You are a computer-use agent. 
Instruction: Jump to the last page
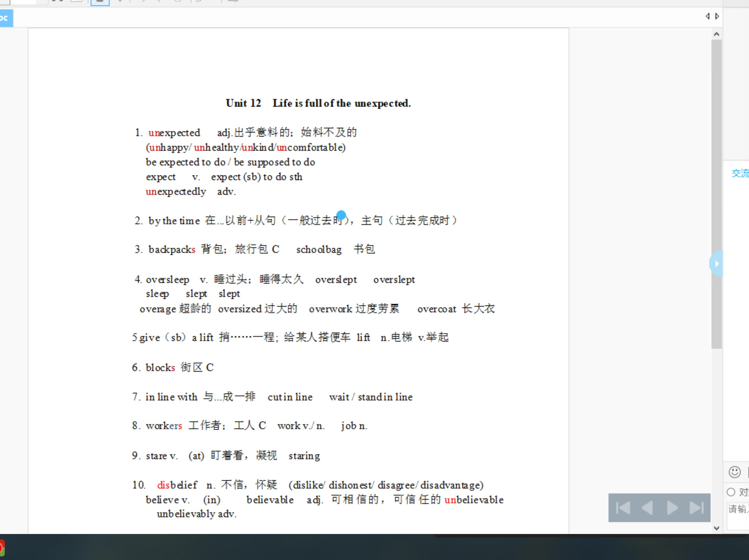point(696,508)
